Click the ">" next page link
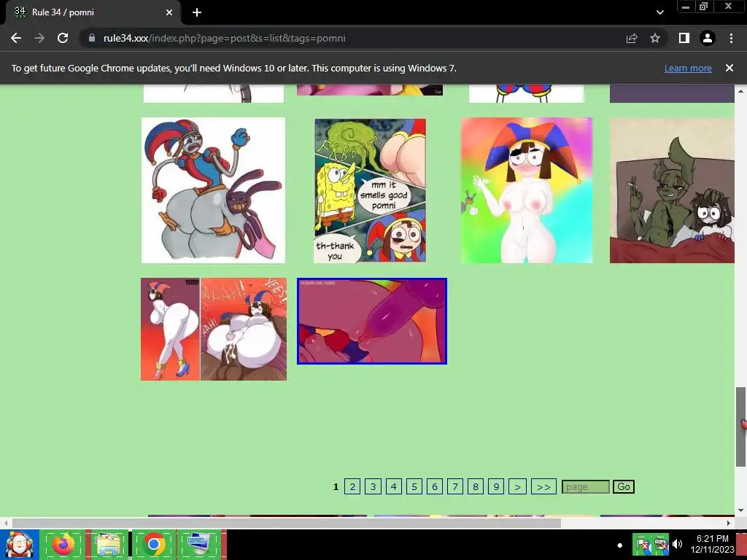Image resolution: width=747 pixels, height=560 pixels. pyautogui.click(x=517, y=486)
